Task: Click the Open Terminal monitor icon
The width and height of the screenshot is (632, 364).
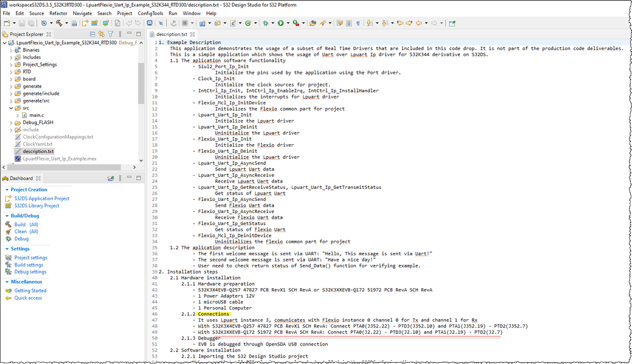Action: click(x=149, y=23)
